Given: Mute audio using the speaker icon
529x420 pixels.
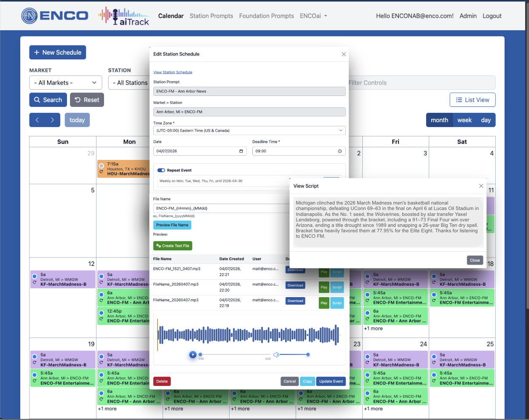Looking at the screenshot, I should coord(276,355).
